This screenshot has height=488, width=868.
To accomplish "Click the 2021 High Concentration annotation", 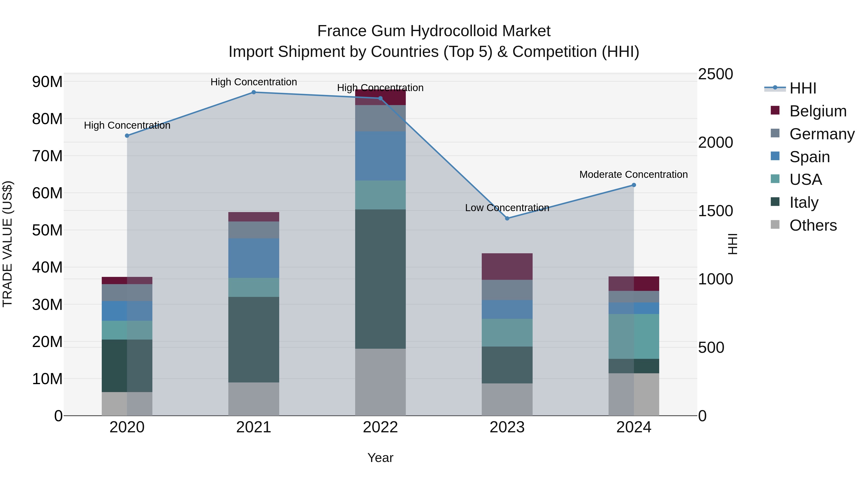I will [254, 82].
